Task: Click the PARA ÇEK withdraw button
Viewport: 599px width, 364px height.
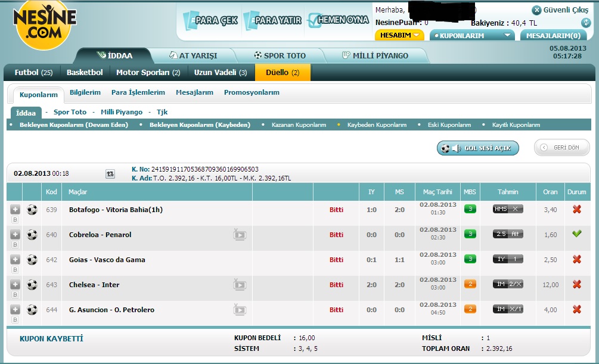Action: (211, 20)
